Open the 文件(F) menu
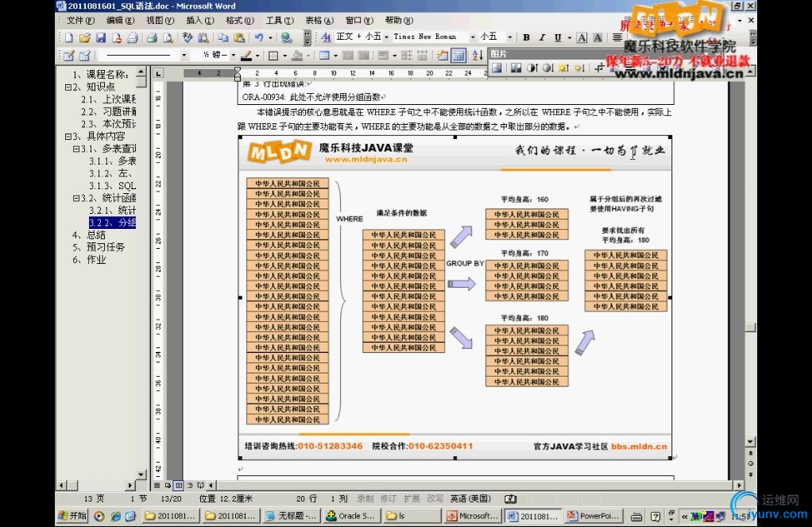The height and width of the screenshot is (527, 812). pos(80,20)
